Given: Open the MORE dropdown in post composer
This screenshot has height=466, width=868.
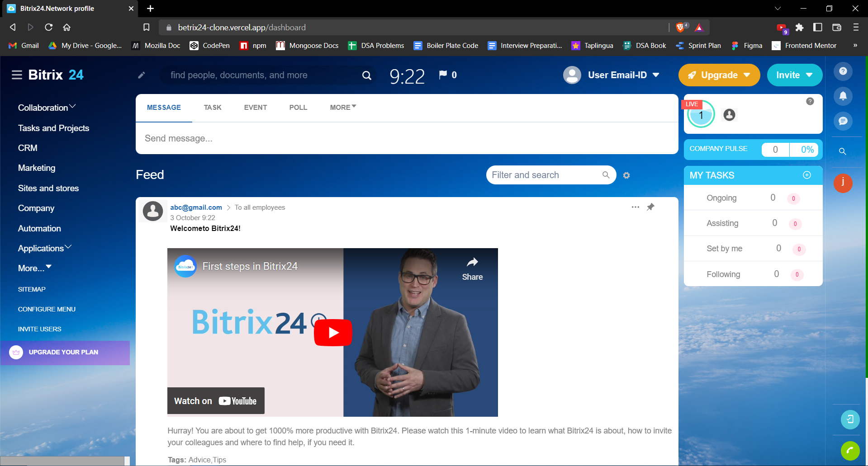Looking at the screenshot, I should pyautogui.click(x=343, y=108).
